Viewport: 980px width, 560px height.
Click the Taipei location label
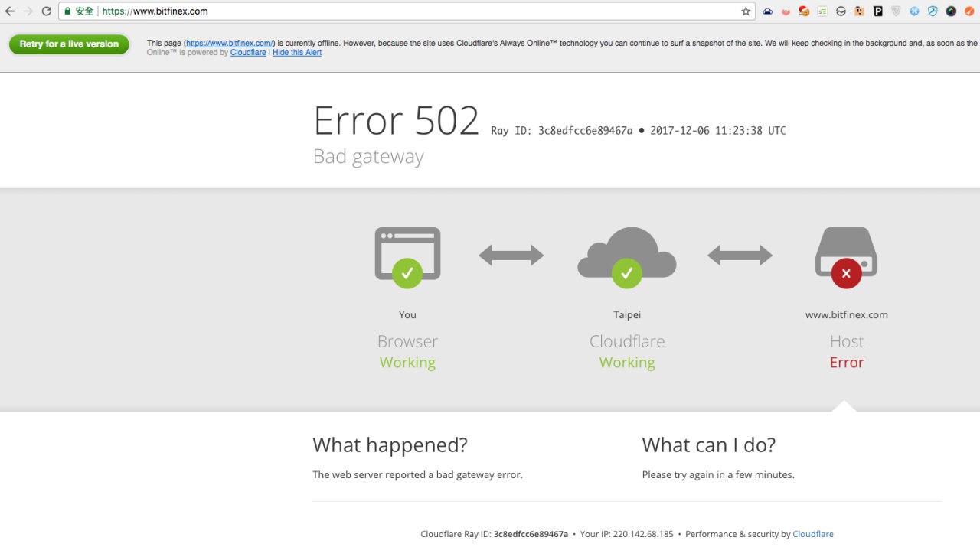tap(627, 314)
